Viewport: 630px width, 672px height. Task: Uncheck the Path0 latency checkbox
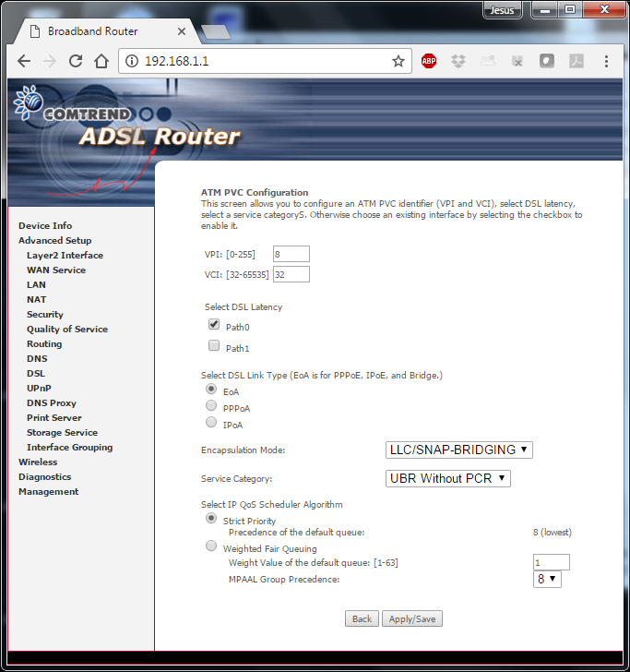tap(214, 325)
